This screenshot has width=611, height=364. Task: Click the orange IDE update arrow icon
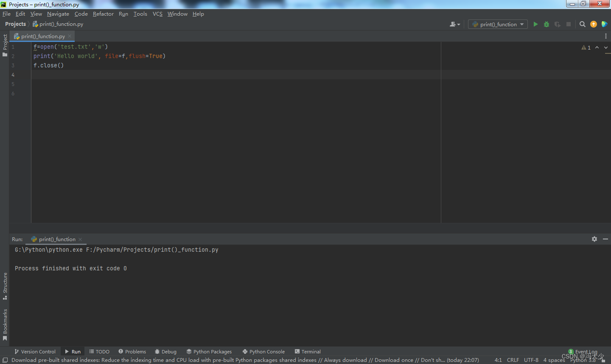click(x=594, y=24)
